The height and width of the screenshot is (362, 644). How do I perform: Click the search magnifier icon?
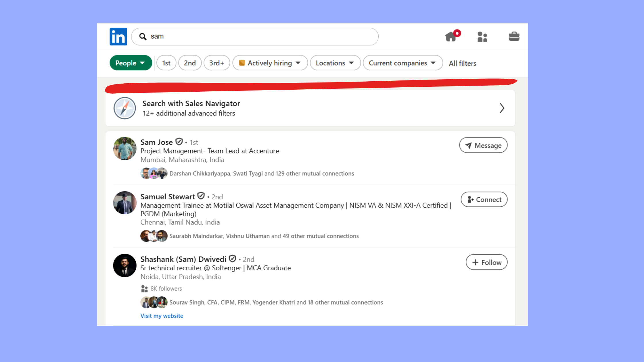[143, 36]
